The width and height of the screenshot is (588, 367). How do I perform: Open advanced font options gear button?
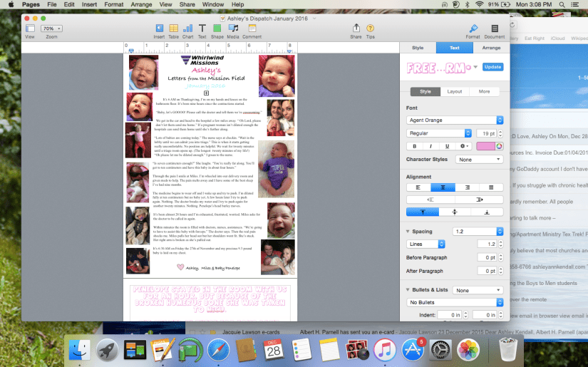point(464,146)
